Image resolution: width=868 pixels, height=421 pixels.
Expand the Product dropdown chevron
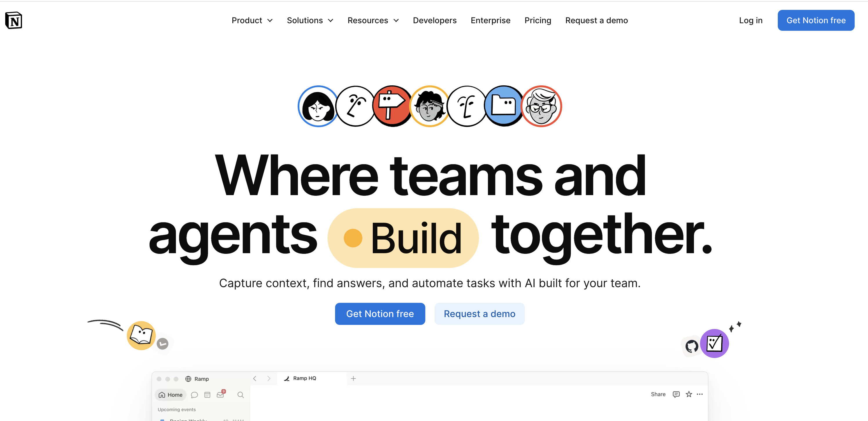click(270, 21)
